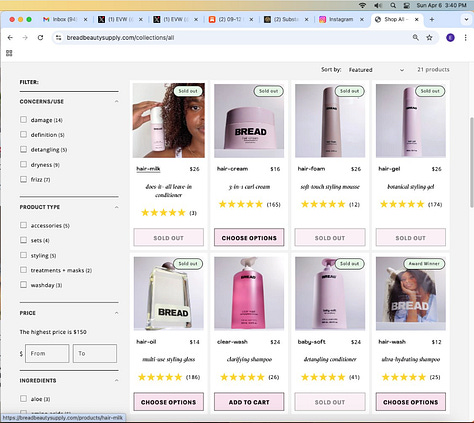Check the definition filter checkbox
The width and height of the screenshot is (474, 423).
[23, 134]
